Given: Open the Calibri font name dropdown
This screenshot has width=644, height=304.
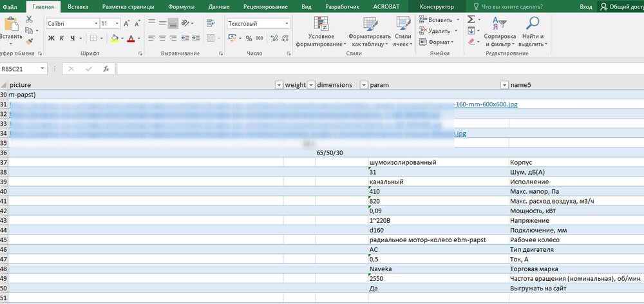Looking at the screenshot, I should 96,24.
